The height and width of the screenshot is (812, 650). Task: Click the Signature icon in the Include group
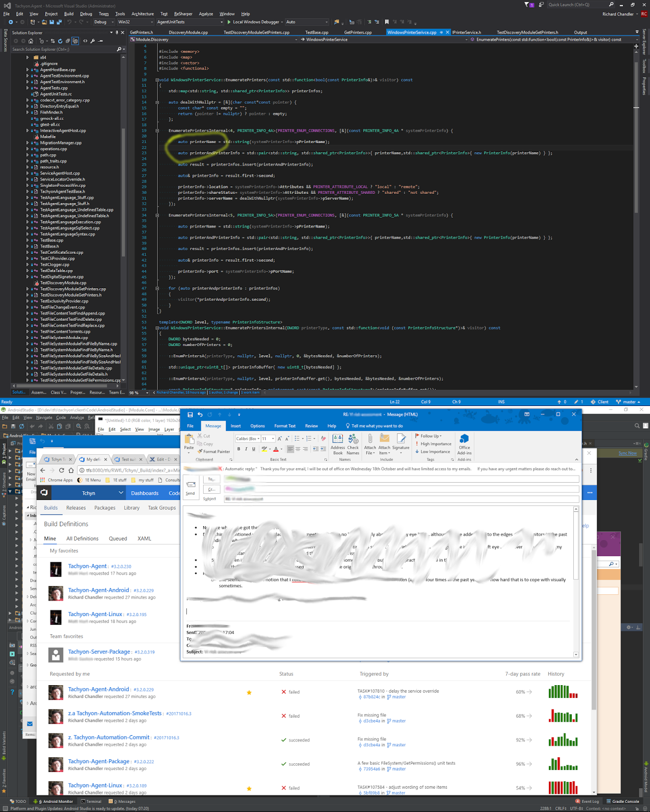401,439
